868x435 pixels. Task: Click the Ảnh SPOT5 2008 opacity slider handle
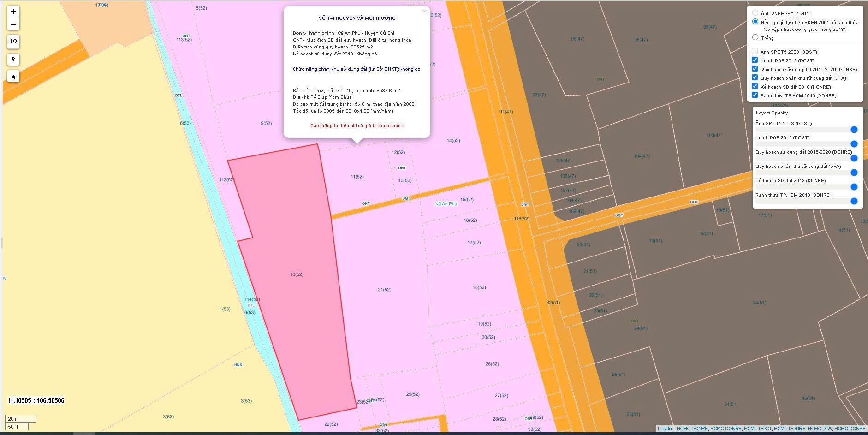point(854,130)
